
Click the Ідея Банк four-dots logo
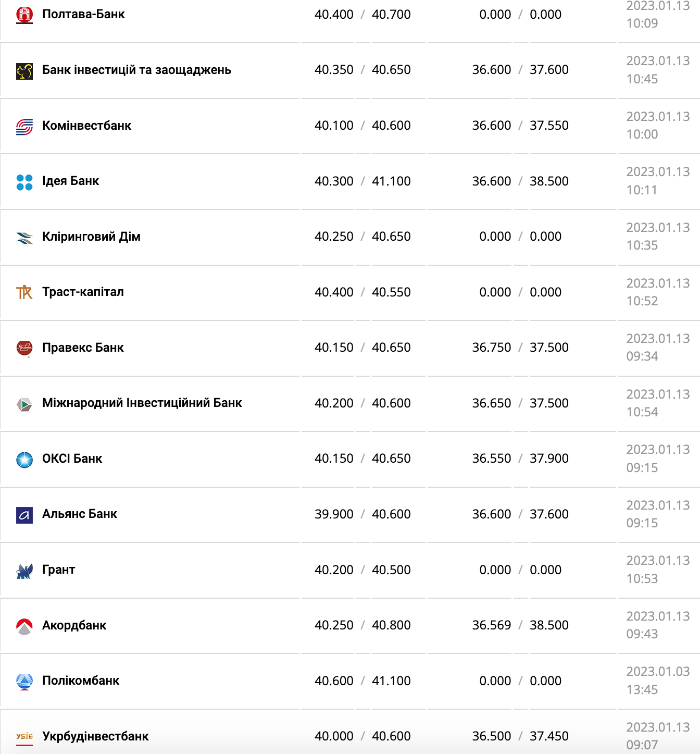point(24,182)
